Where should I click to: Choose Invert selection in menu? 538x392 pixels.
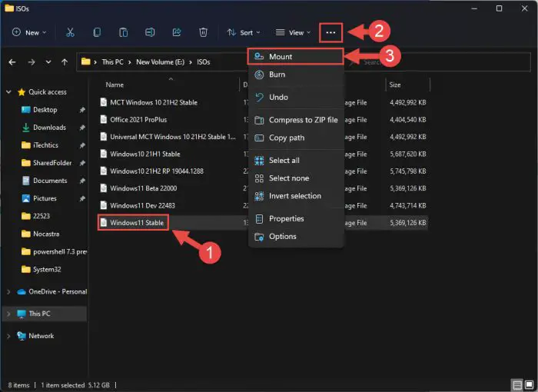[295, 196]
